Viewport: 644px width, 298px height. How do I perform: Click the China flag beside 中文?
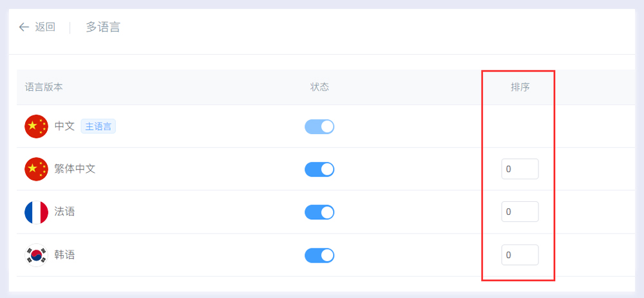pos(36,126)
